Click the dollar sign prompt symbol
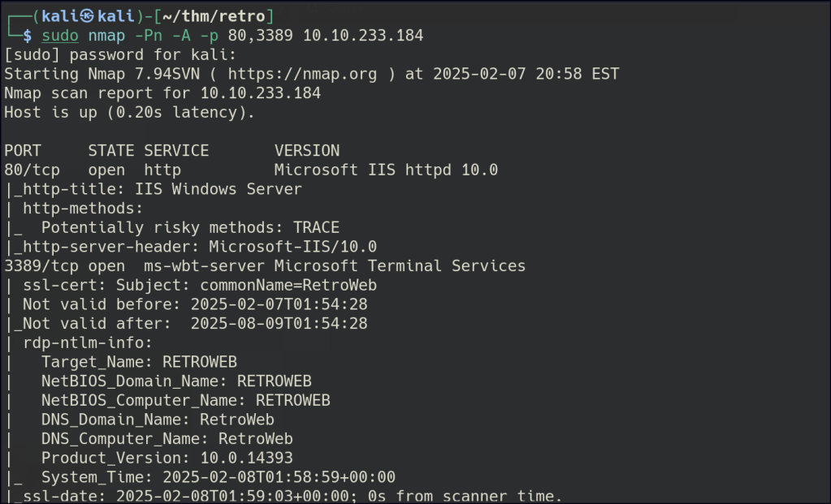This screenshot has height=504, width=831. (27, 36)
